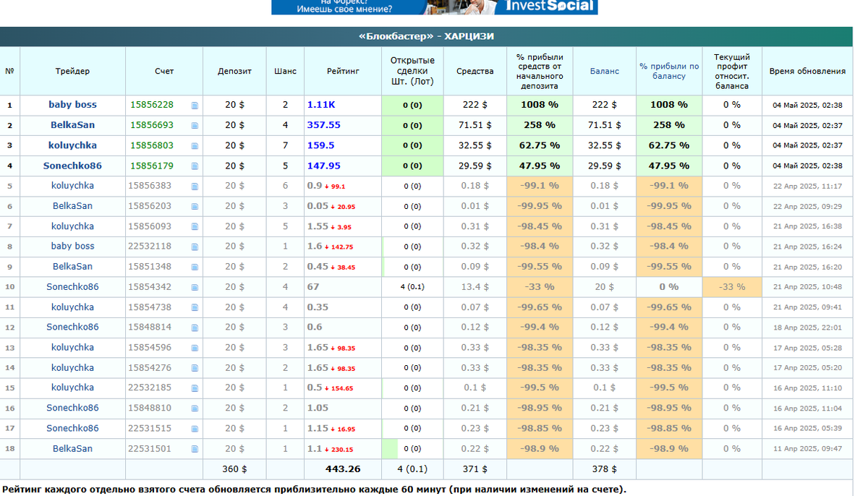868x496 pixels.
Task: Open report icon beside account 15856179
Action: click(195, 166)
